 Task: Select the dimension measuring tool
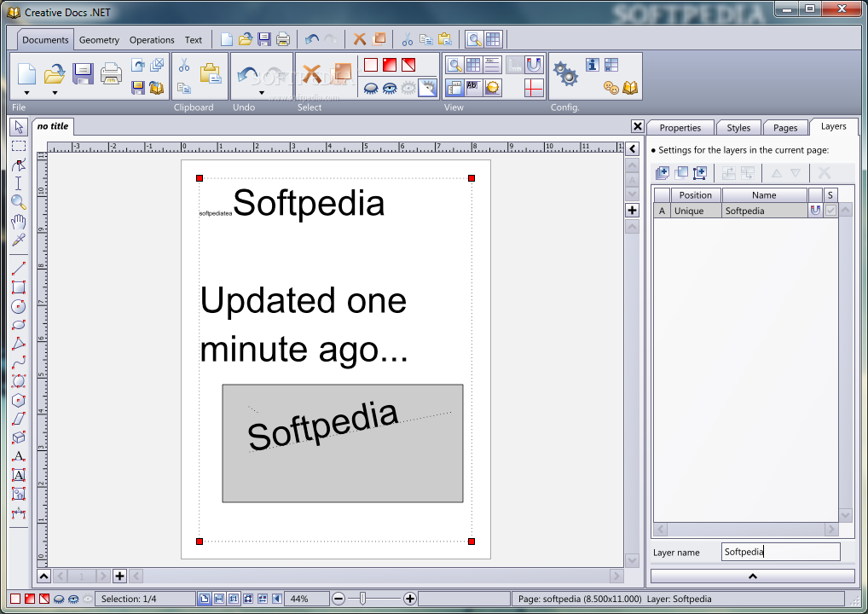click(19, 513)
